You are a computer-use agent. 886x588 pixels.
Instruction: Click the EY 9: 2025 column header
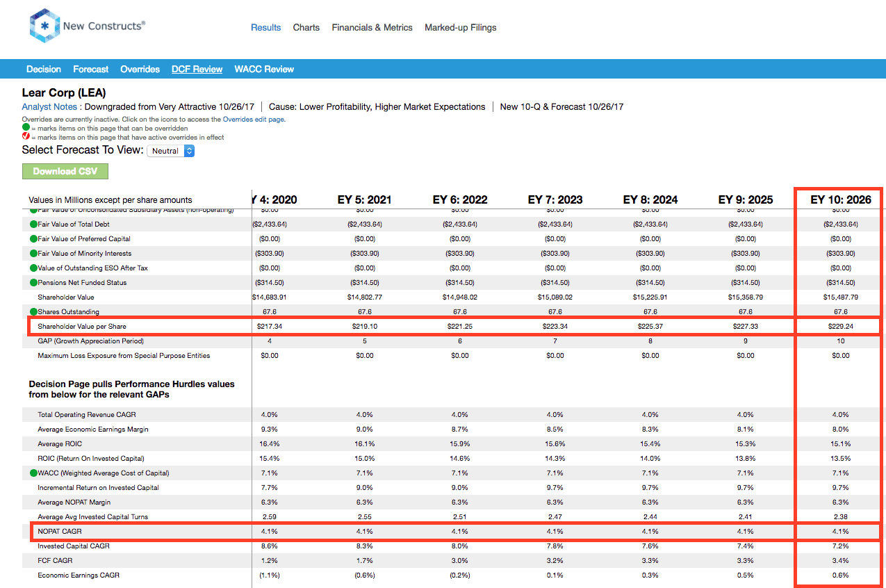pos(746,199)
